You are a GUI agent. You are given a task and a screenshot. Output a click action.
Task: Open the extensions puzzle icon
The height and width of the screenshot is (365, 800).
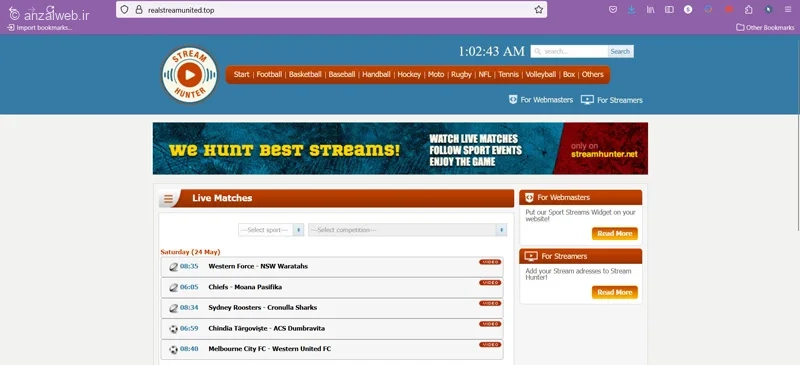click(748, 10)
